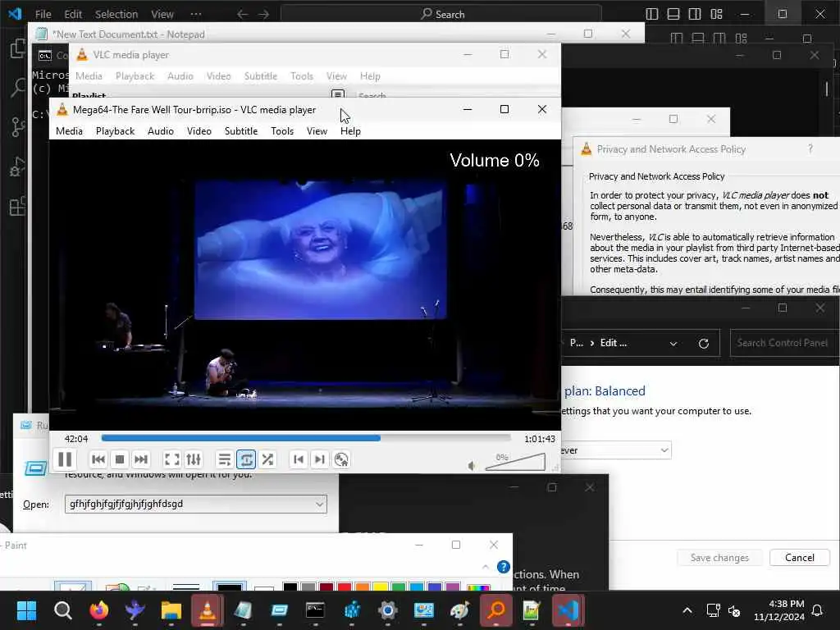This screenshot has height=630, width=840.
Task: Open the notification bell in system tray
Action: (x=818, y=610)
